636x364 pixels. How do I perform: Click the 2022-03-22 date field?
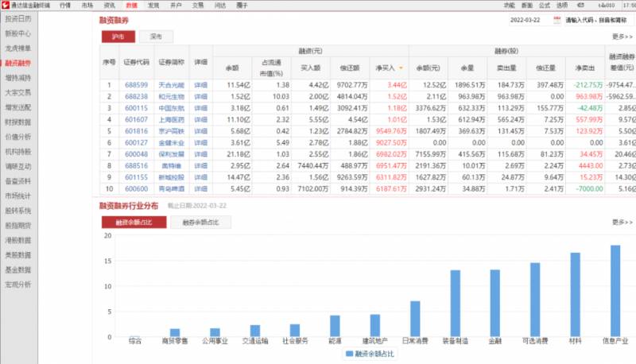525,20
